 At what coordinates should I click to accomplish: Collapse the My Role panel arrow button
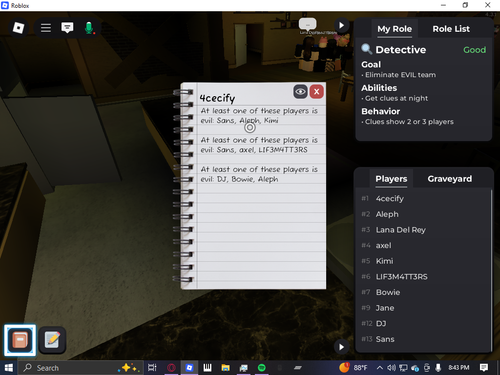(341, 25)
